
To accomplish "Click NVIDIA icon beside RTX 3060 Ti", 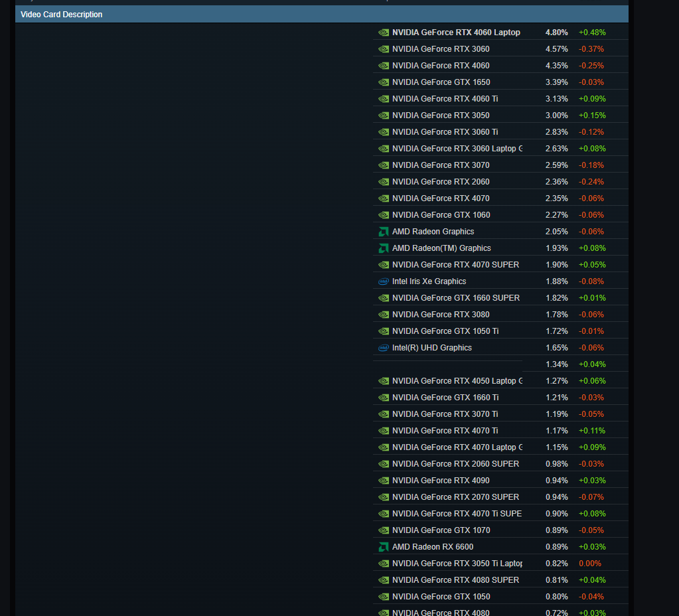I will 384,132.
